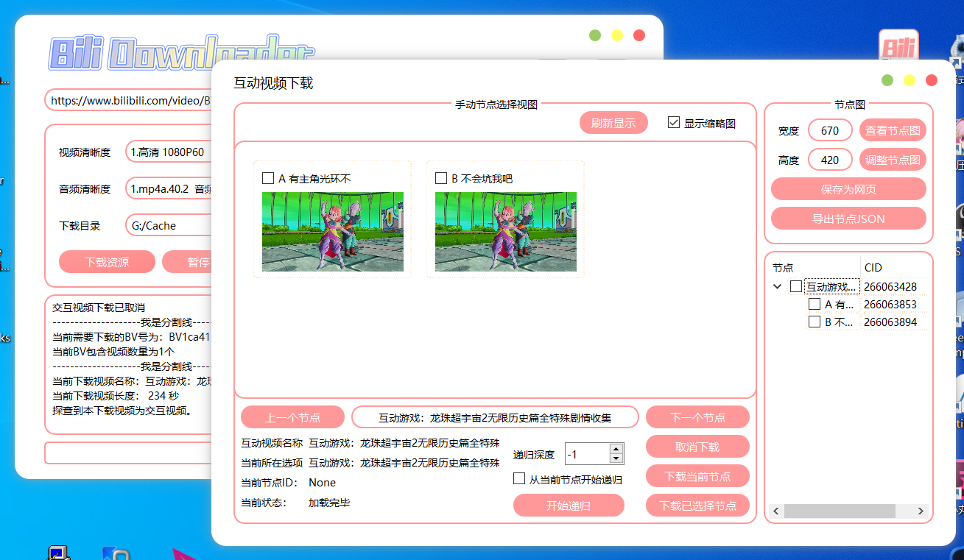This screenshot has width=964, height=560.
Task: Start recursion with 开始递归
Action: (568, 506)
